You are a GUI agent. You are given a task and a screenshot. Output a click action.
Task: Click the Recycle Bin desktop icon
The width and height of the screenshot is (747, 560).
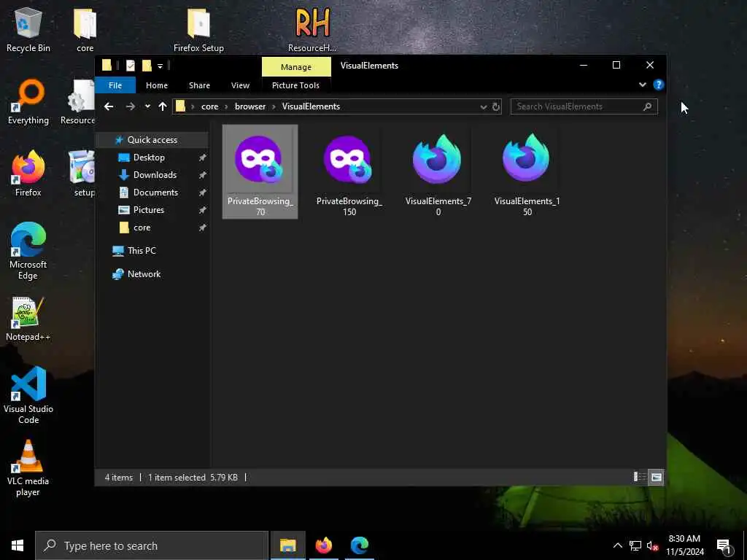28,30
